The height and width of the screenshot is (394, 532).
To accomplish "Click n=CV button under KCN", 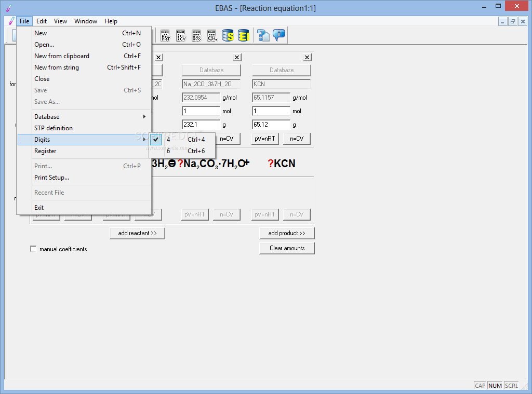I will pyautogui.click(x=297, y=138).
